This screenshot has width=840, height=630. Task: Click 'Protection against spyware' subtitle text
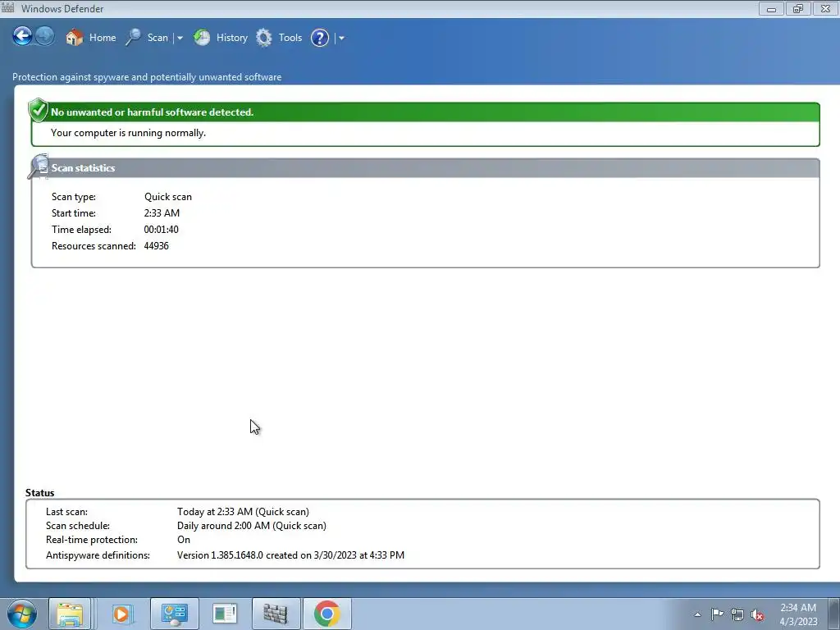pyautogui.click(x=147, y=76)
